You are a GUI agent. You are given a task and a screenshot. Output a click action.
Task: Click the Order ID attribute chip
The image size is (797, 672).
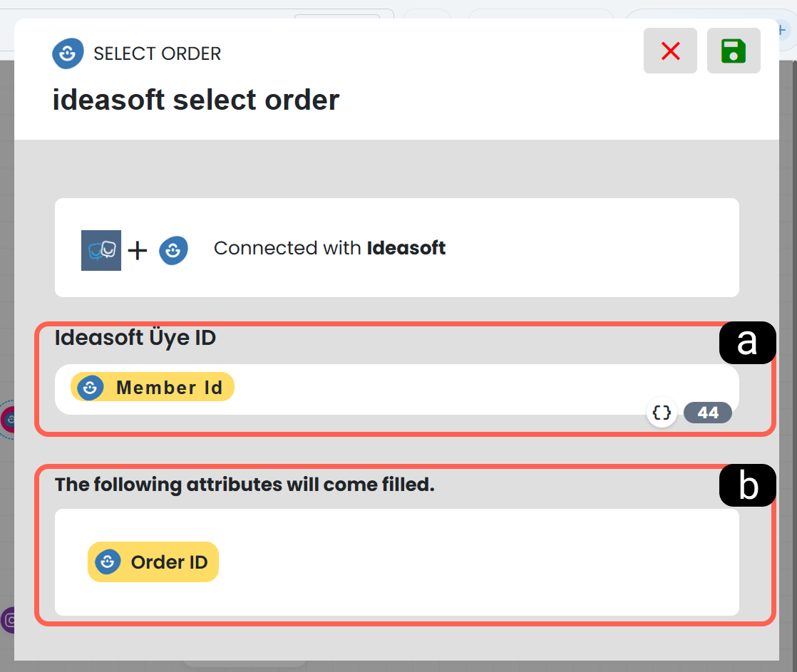[153, 562]
